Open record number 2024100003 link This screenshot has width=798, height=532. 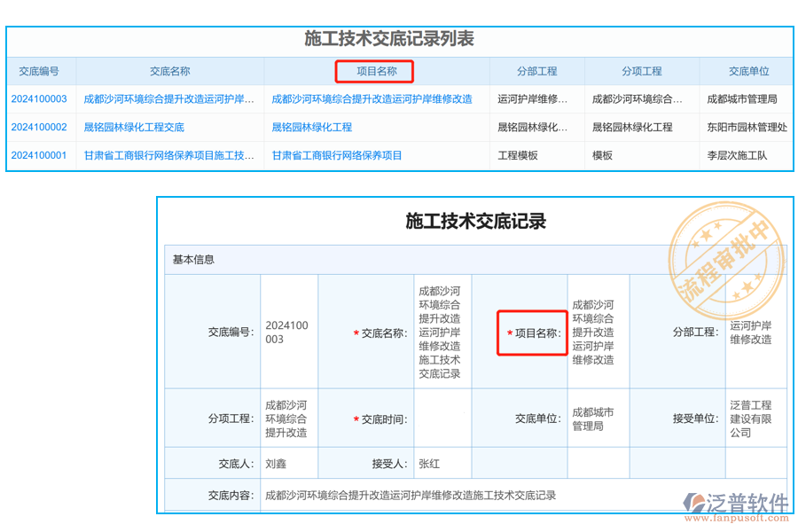[39, 98]
